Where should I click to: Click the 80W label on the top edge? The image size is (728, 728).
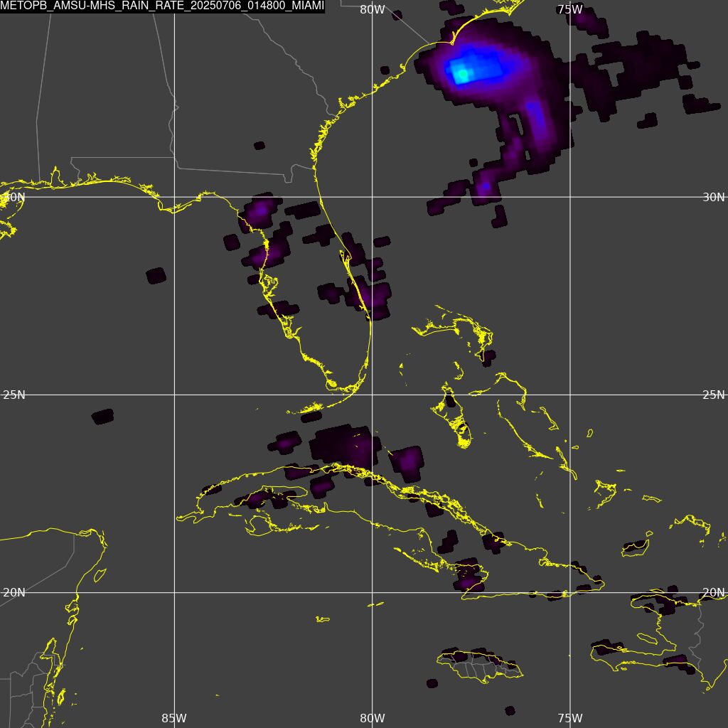click(x=373, y=10)
